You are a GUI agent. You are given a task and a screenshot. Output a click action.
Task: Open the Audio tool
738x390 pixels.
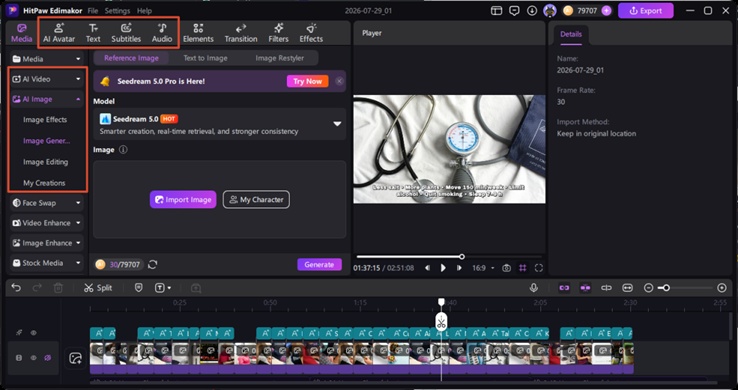[x=162, y=33]
